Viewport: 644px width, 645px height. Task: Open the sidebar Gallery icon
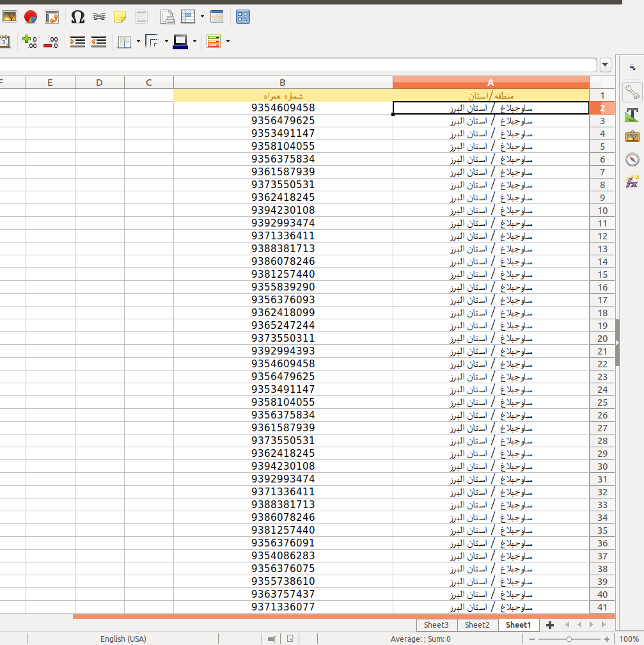coord(632,136)
